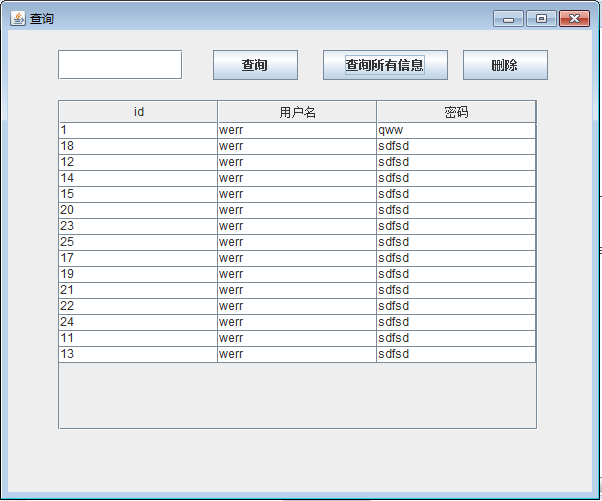Image resolution: width=602 pixels, height=501 pixels.
Task: Click the Java icon in title bar
Action: 17,18
